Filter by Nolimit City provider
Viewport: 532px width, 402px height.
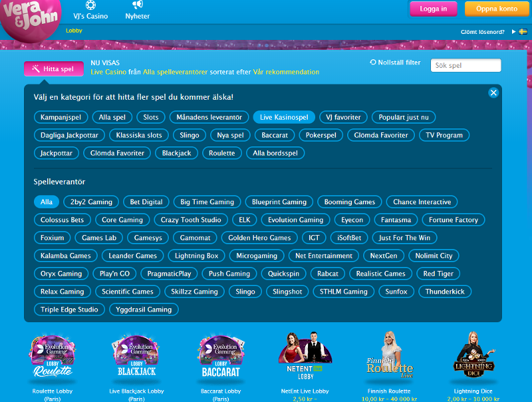[x=434, y=256]
